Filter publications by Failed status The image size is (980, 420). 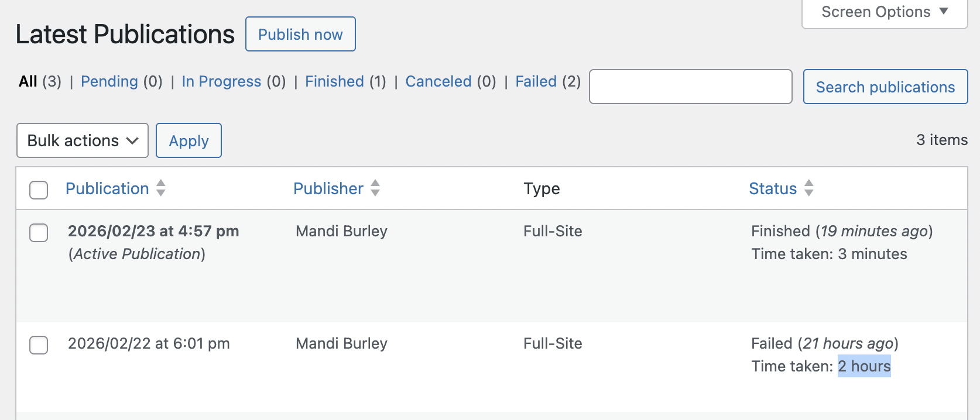[x=536, y=81]
